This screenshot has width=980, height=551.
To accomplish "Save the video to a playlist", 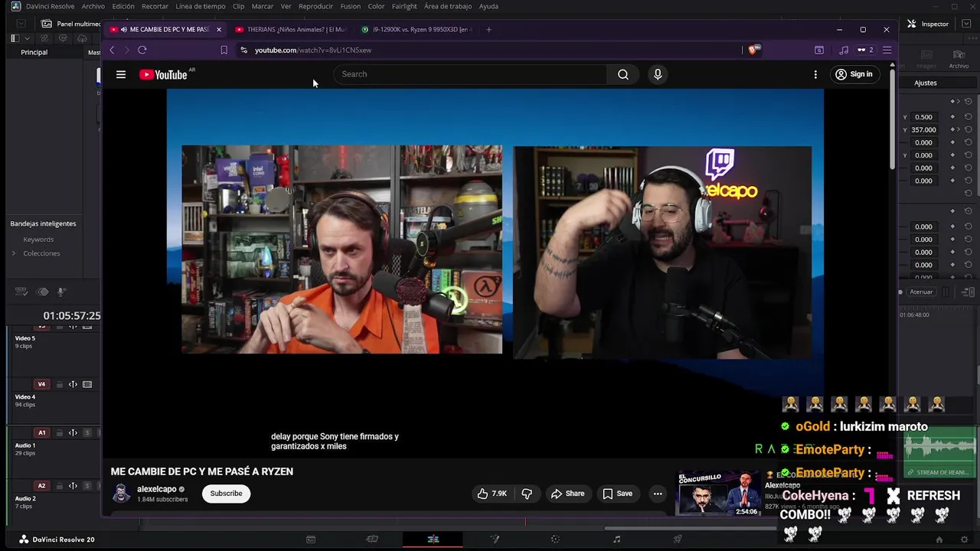I will [617, 494].
